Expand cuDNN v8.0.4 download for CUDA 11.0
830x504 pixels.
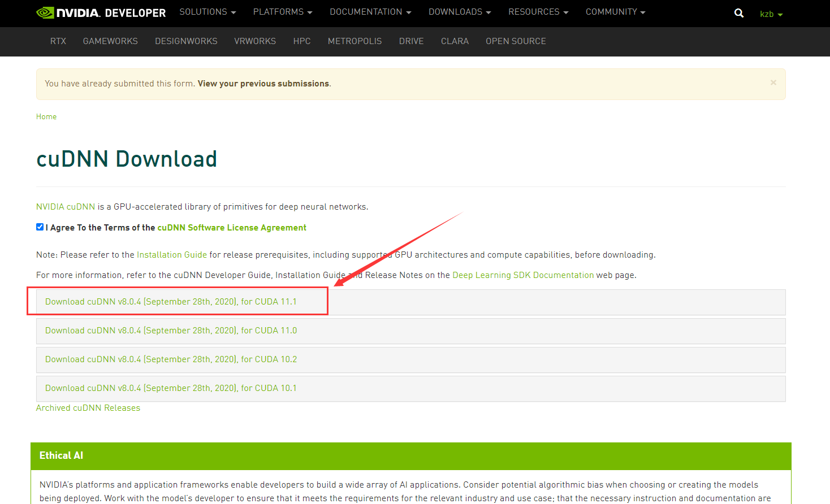[410, 331]
